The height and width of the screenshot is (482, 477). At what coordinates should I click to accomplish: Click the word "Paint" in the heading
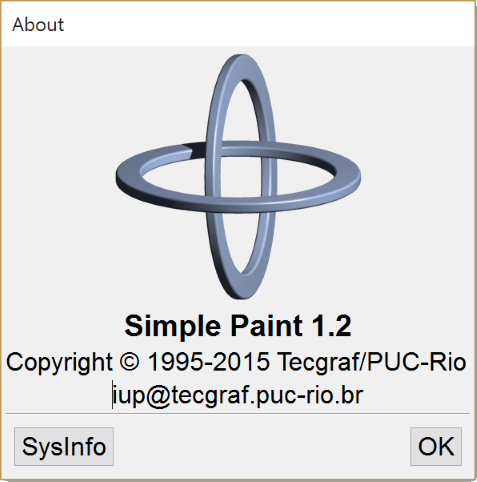266,326
